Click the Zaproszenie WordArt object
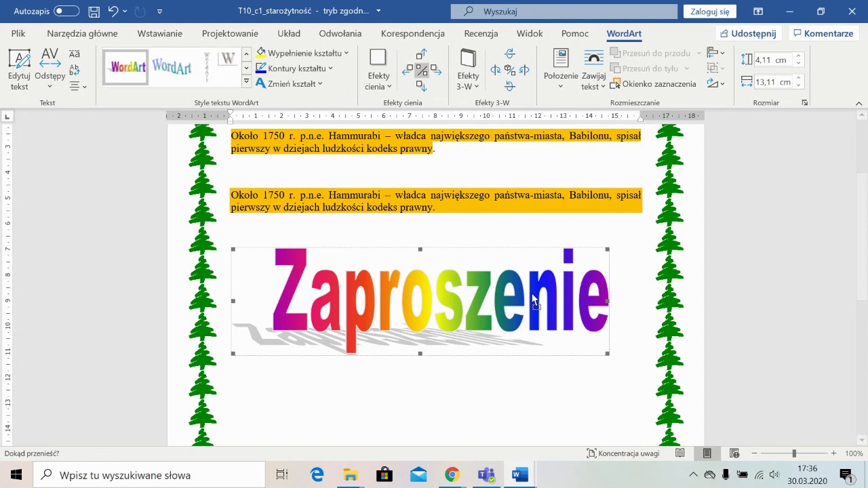 pos(420,301)
